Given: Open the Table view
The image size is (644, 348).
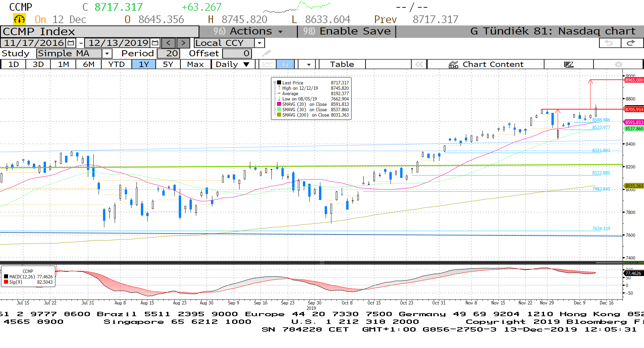Looking at the screenshot, I should point(342,64).
